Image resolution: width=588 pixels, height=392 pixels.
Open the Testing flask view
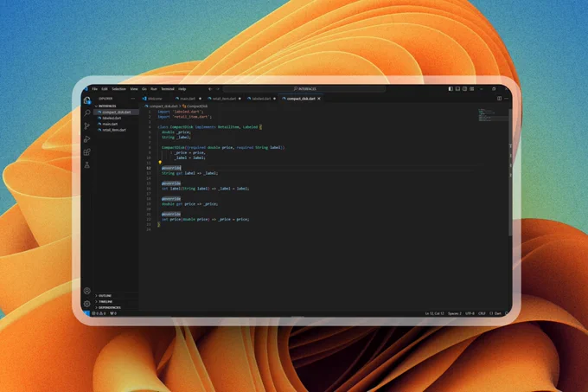click(87, 164)
